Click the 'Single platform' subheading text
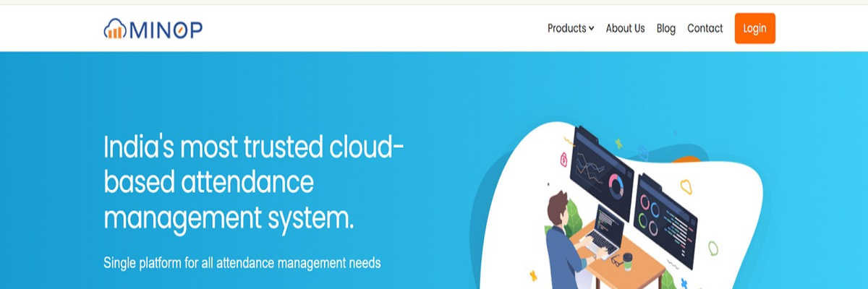The height and width of the screenshot is (289, 868). [x=242, y=263]
